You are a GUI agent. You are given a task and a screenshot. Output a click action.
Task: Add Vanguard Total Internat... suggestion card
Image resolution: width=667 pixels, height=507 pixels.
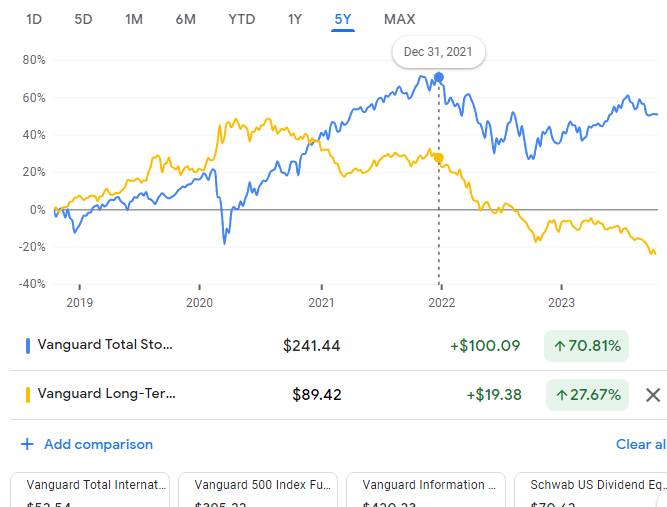tap(90, 490)
